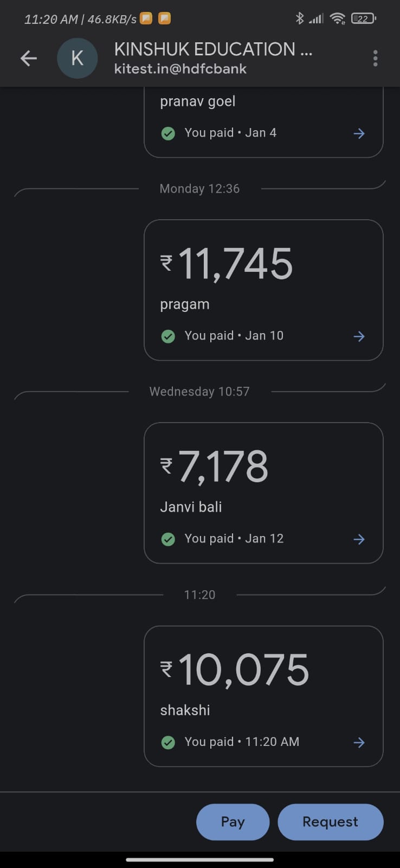Tap the KINSHUK EDUCATION contact title
The image size is (400, 868).
213,49
